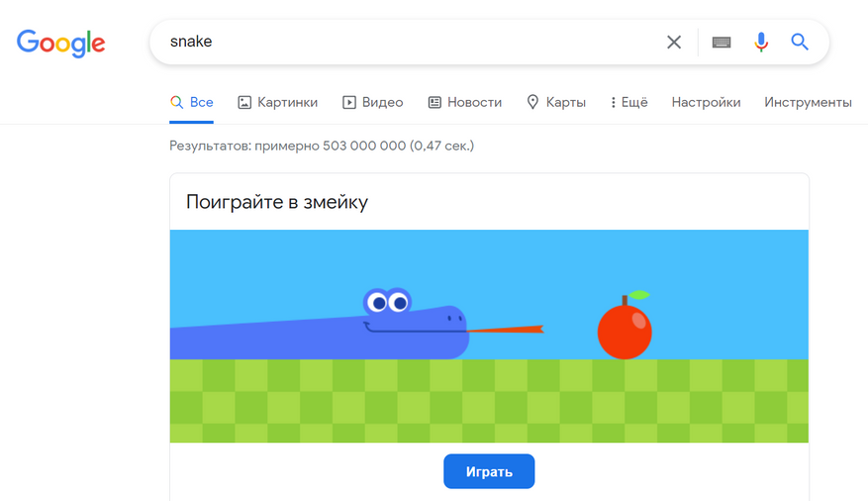Click the newspaper icon beside Новости
The height and width of the screenshot is (501, 868).
tap(434, 102)
